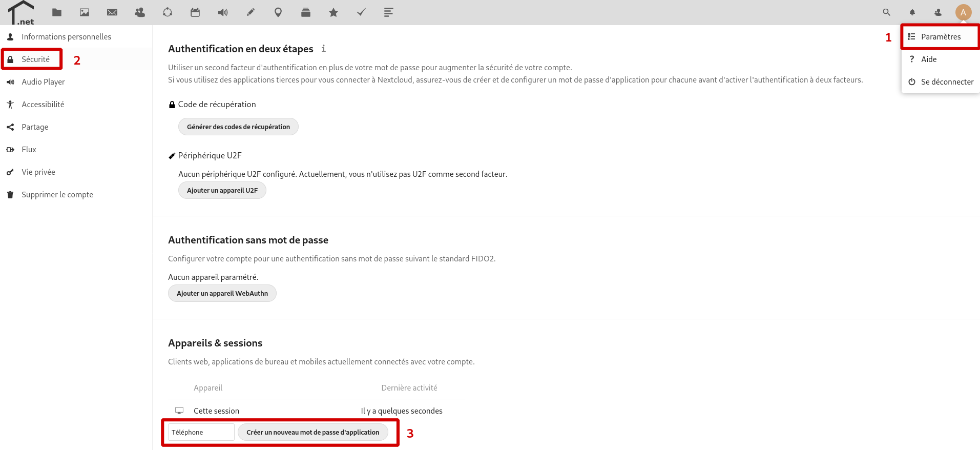The image size is (980, 450).
Task: Open the Deck stacked cards icon
Action: pyautogui.click(x=306, y=12)
